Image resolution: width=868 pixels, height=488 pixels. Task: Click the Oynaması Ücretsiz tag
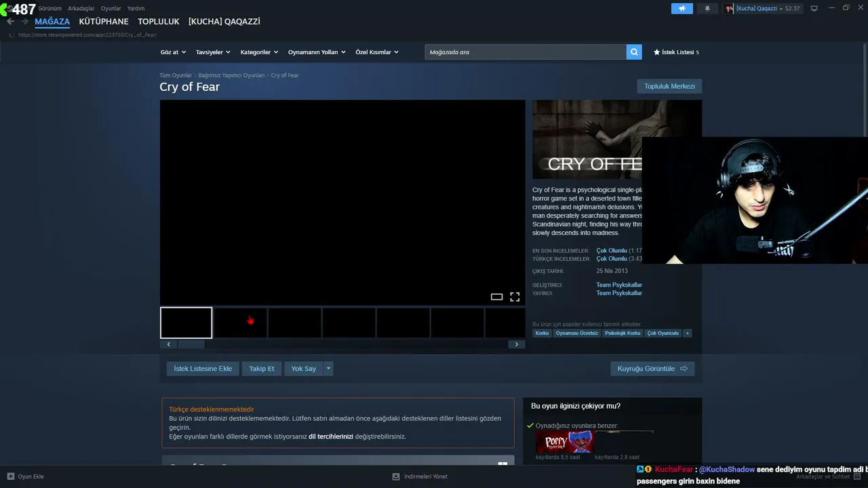coord(577,333)
